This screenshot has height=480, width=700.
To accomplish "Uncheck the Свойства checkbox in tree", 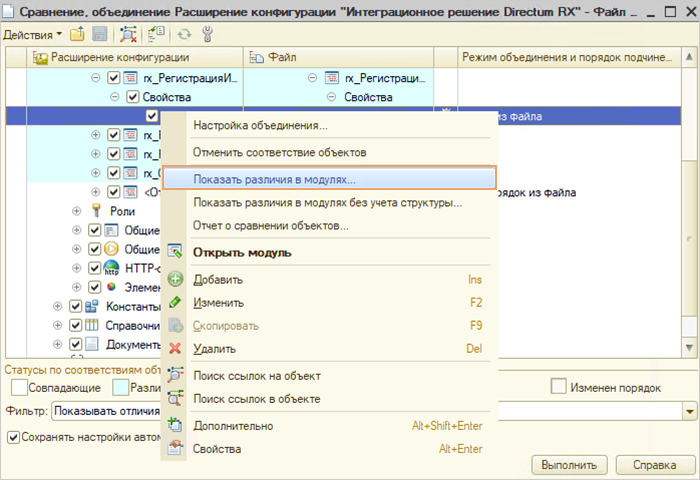I will tap(133, 97).
